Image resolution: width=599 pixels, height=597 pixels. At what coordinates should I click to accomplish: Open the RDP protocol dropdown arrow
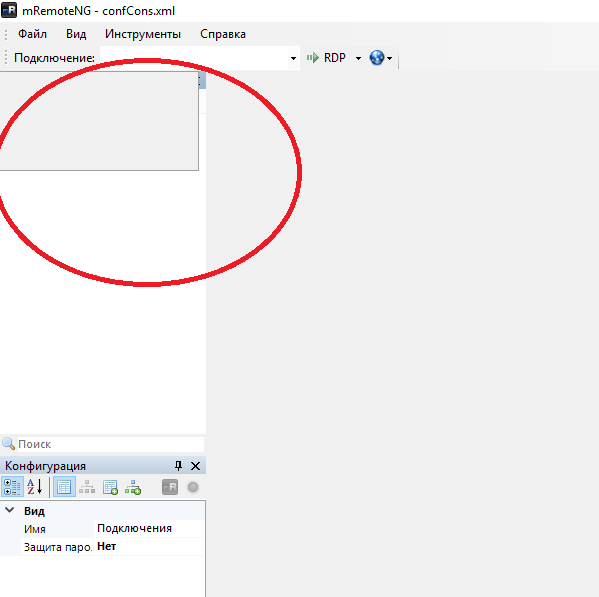click(x=358, y=58)
